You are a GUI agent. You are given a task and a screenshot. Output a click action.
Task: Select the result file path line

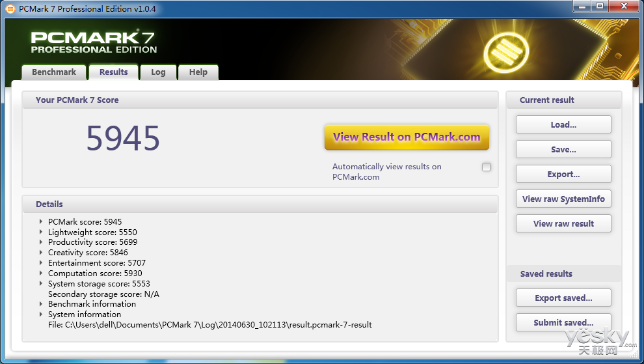click(x=210, y=325)
